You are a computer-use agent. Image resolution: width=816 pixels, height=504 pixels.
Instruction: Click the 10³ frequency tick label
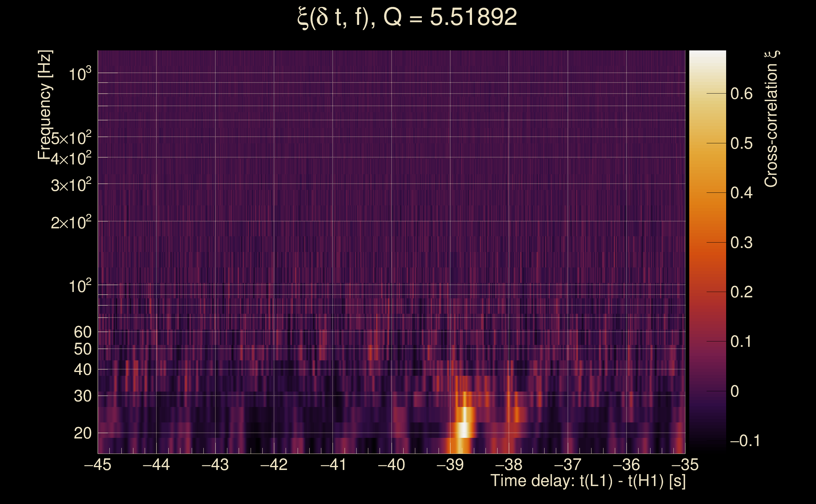pos(80,74)
